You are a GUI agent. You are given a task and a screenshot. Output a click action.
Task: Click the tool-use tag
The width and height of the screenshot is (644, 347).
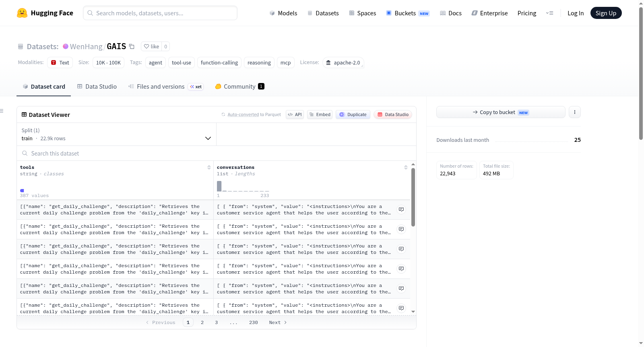coord(182,62)
